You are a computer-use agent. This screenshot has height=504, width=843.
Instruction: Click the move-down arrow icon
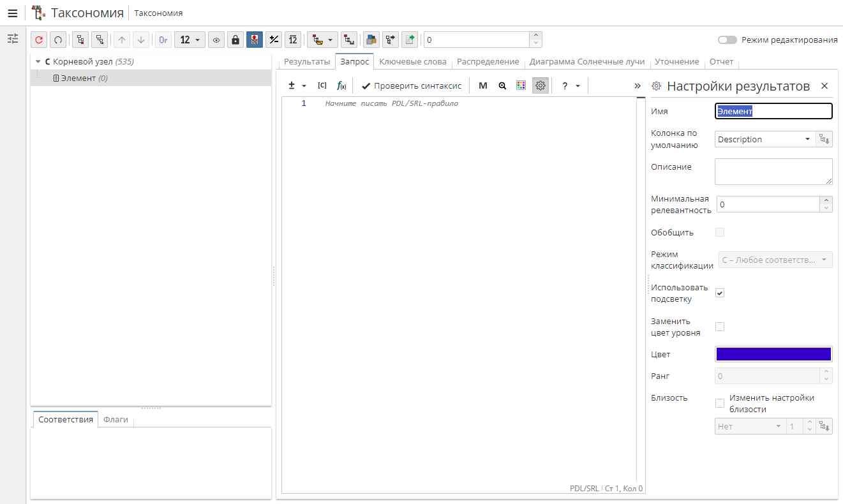click(x=141, y=40)
